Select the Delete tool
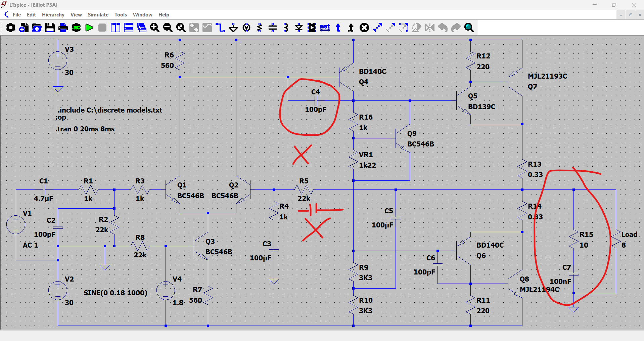Viewport: 644px width, 341px height. (364, 28)
